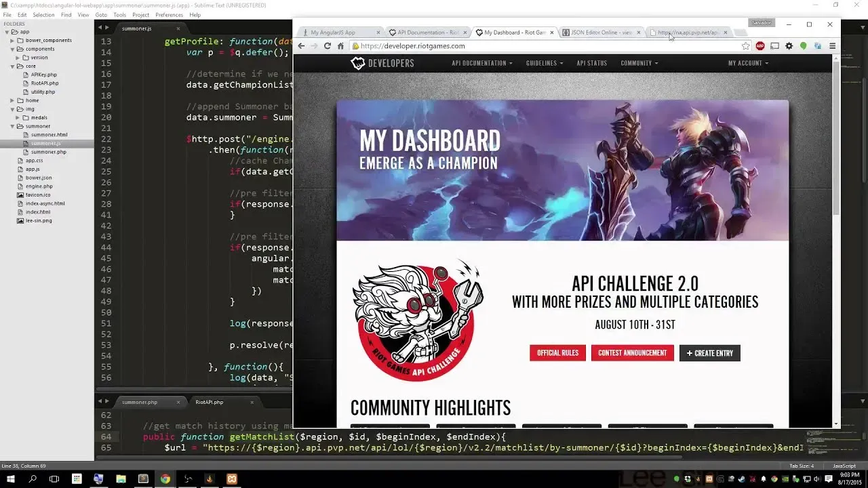Viewport: 868px width, 488px height.
Task: Open the Windows Start menu
Action: [11, 479]
